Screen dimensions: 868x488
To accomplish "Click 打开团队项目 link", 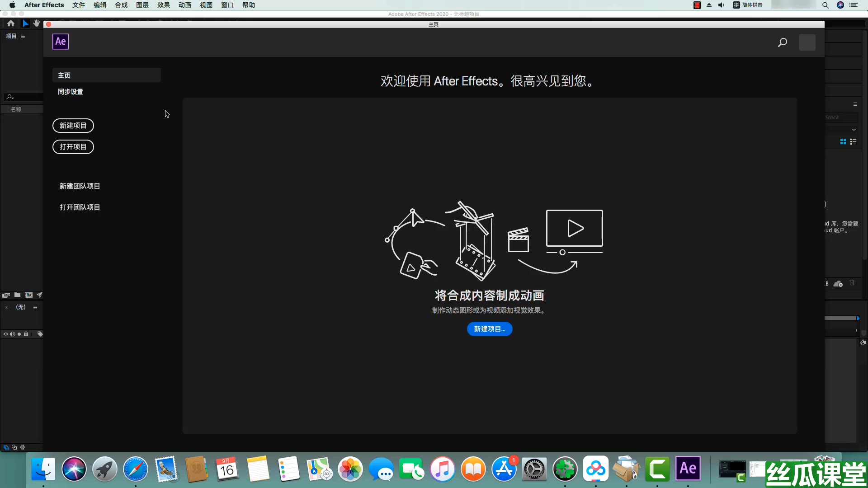I will [80, 207].
